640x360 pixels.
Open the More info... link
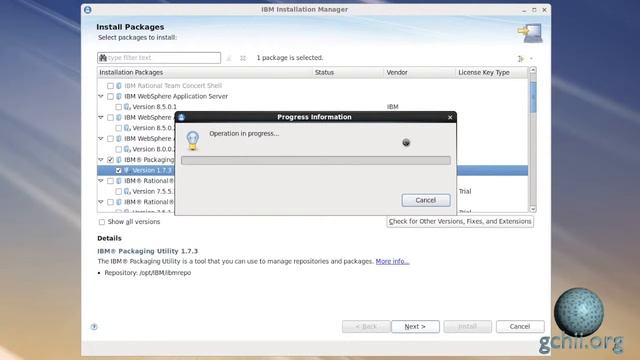(x=392, y=261)
